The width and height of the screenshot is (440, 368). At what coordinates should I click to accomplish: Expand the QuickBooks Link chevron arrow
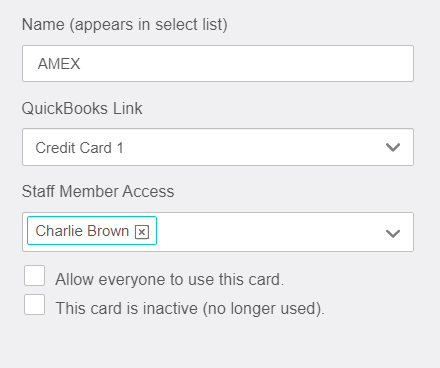pos(393,147)
